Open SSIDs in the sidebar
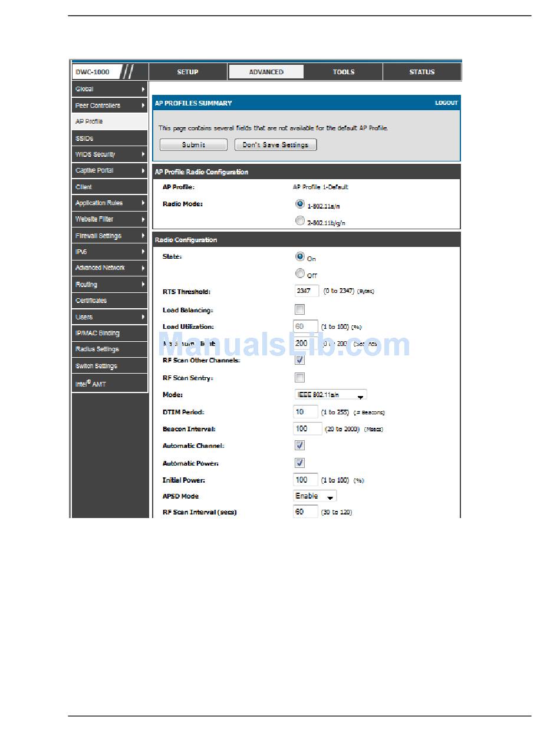Screen dimensions: 560x752 (x=110, y=138)
